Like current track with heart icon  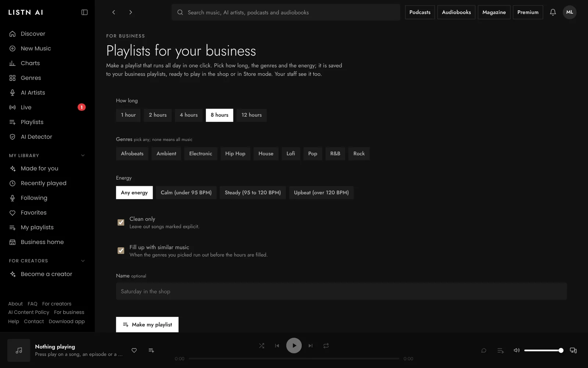click(134, 350)
